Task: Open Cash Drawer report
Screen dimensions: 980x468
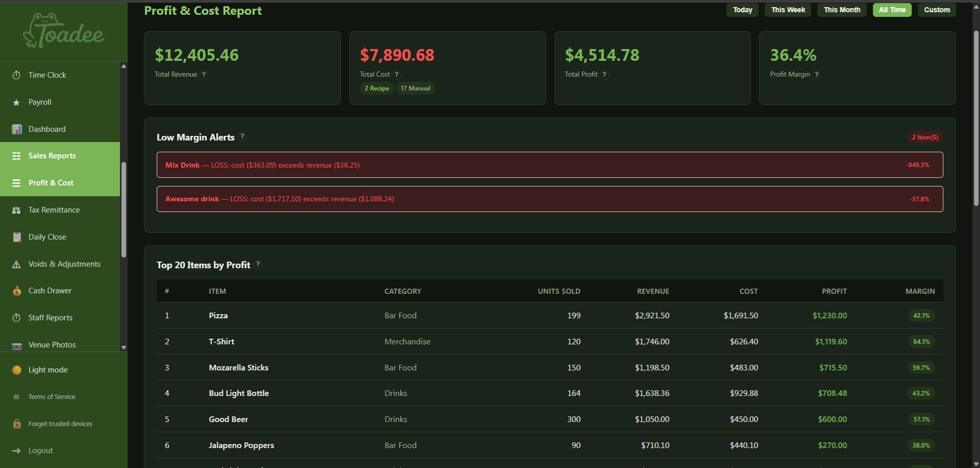Action: [60, 291]
